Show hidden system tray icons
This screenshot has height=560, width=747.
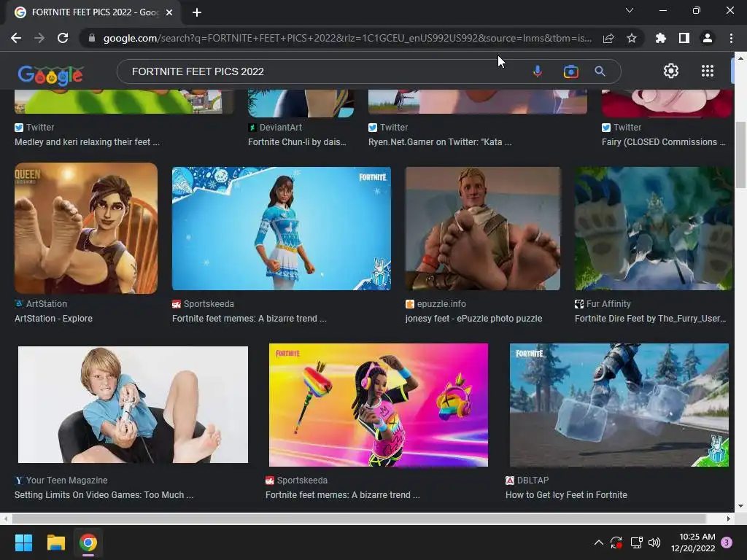pyautogui.click(x=599, y=542)
